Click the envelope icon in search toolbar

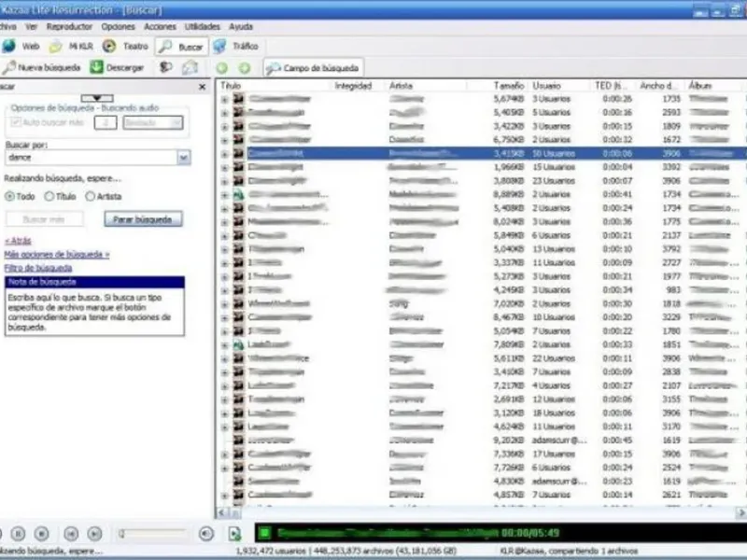190,67
